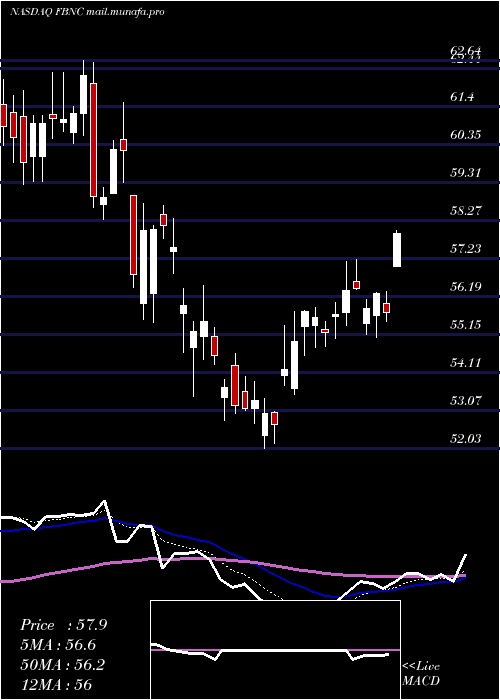Viewport: 500px width, 700px height.
Task: Click the NASDAQ FBNC chart title
Action: pyautogui.click(x=87, y=12)
